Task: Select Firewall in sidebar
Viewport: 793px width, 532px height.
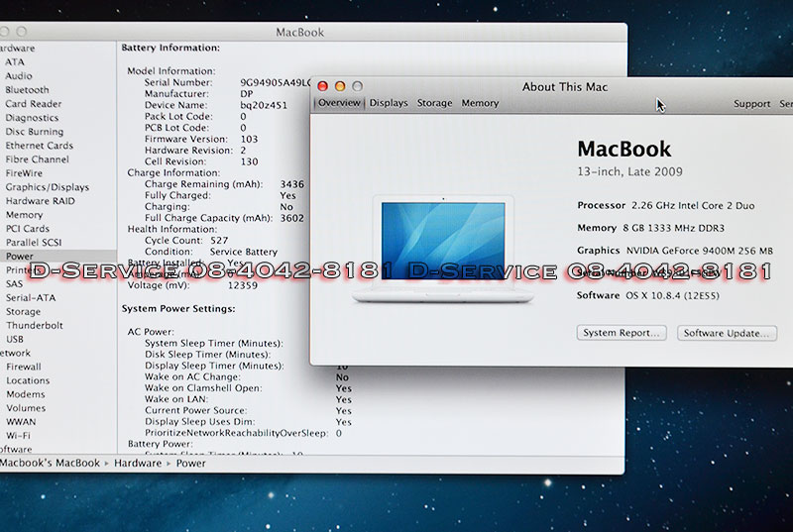Action: (23, 367)
